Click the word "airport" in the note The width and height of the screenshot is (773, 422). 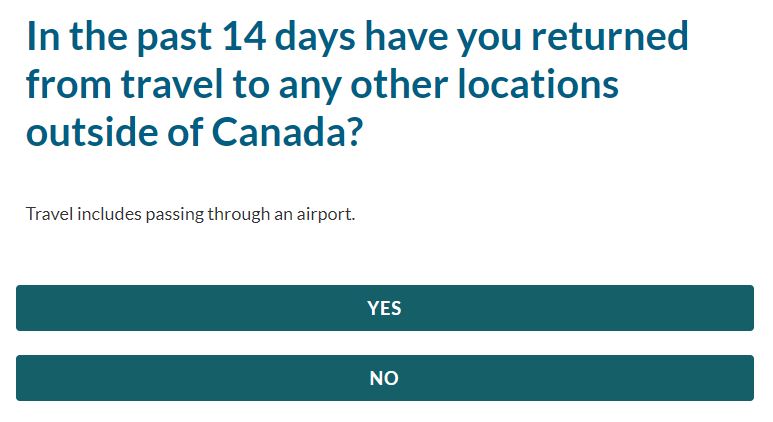pos(326,215)
